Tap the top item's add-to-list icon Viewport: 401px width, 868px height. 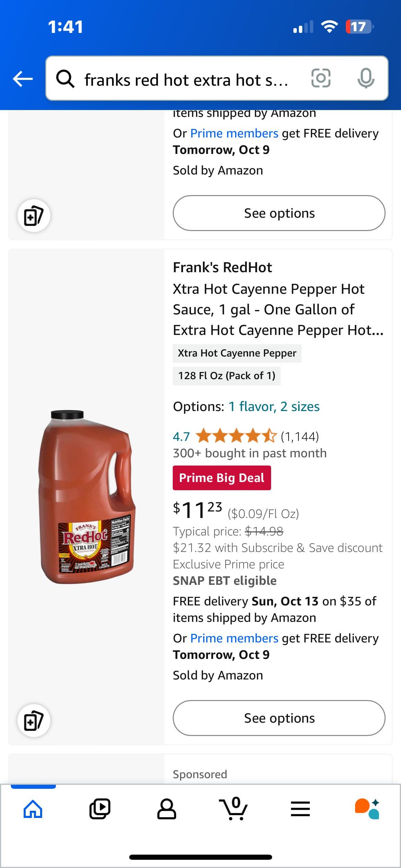[x=34, y=216]
